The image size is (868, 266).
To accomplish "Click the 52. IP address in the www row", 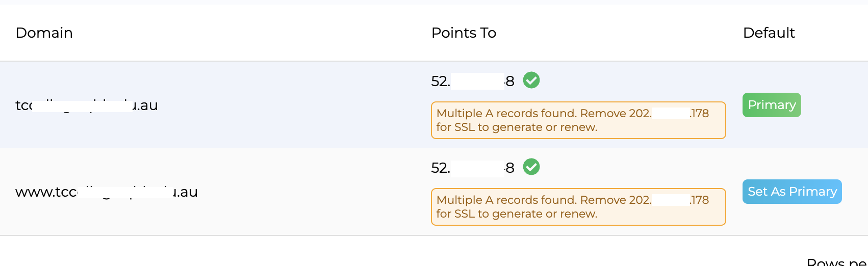I will [x=472, y=168].
